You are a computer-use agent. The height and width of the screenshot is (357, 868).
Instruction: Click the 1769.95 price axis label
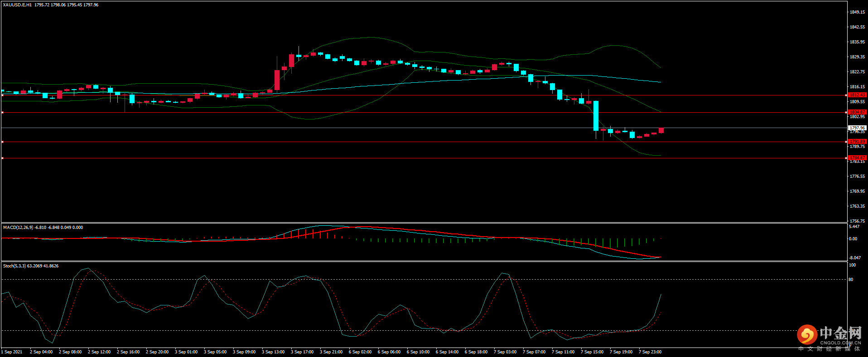(x=857, y=191)
